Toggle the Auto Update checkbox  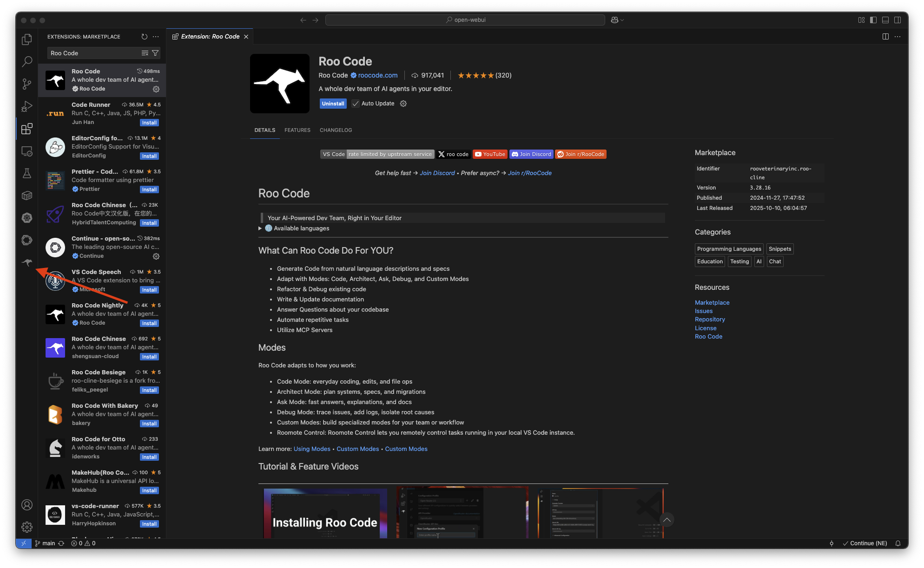tap(356, 104)
